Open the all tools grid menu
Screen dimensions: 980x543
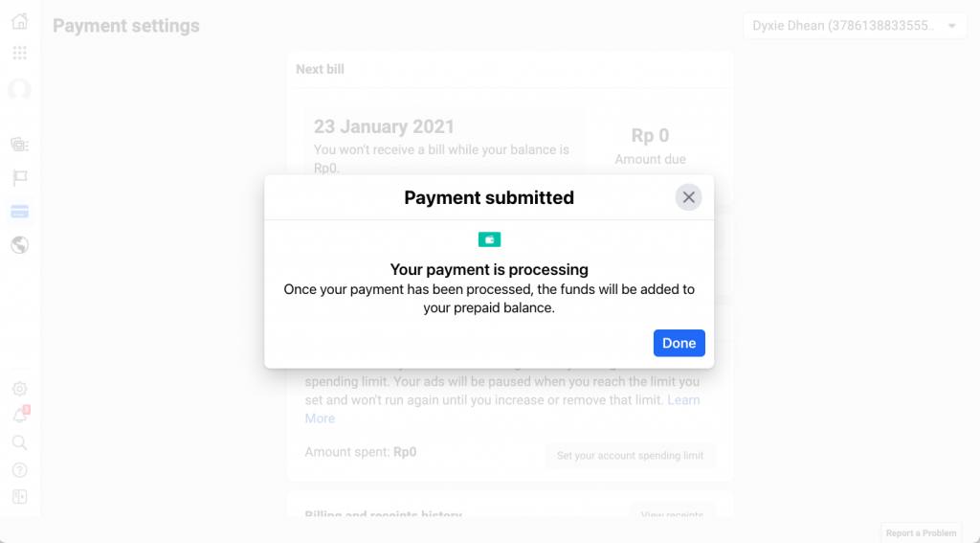19,53
